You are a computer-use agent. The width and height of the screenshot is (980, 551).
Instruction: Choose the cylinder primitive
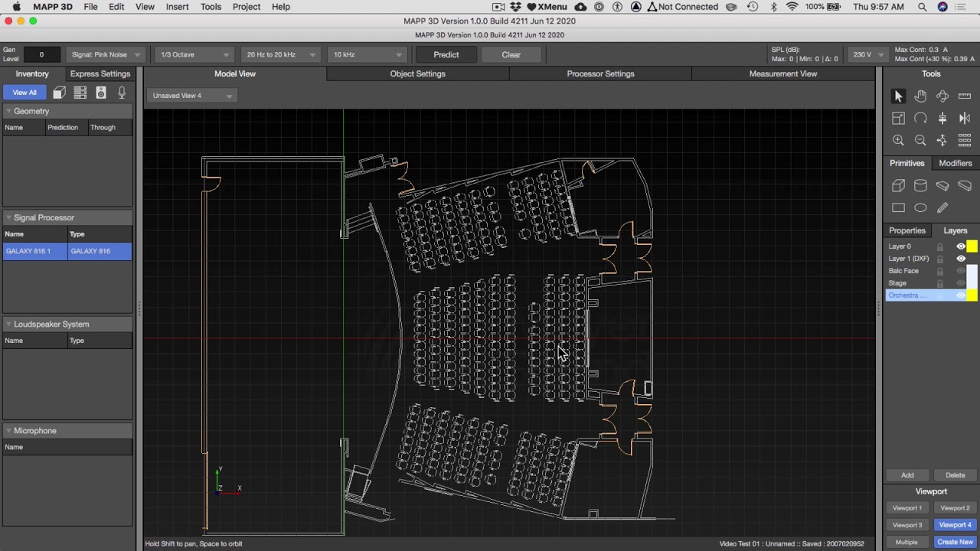920,185
